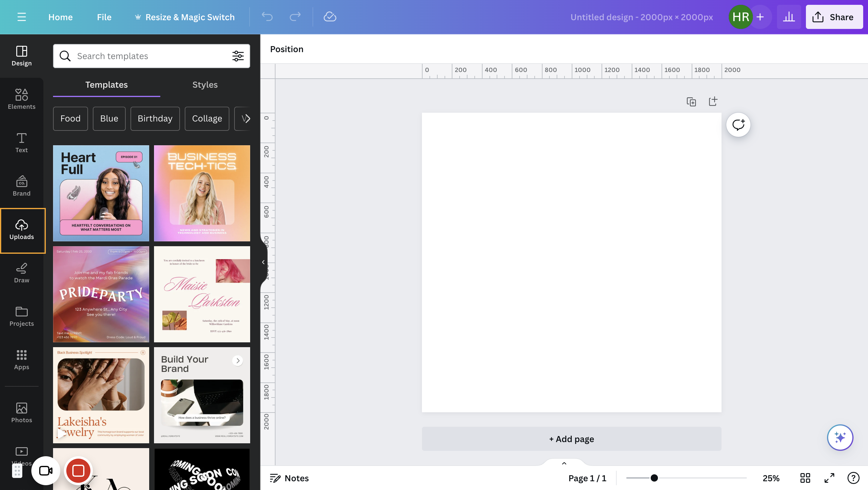Screen dimensions: 868x490
Task: Open the Apps panel
Action: [22, 360]
